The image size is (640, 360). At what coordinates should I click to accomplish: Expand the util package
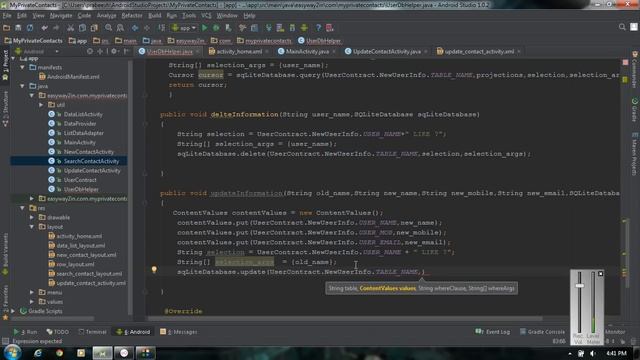pos(41,105)
